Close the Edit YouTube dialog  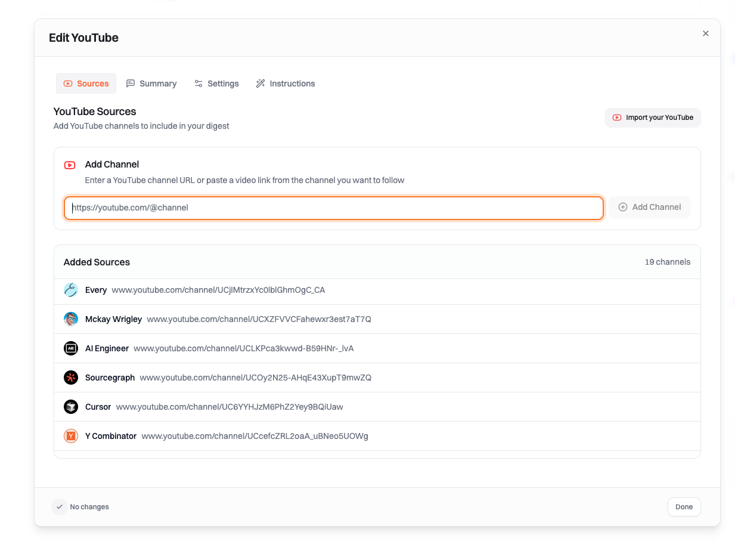706,33
